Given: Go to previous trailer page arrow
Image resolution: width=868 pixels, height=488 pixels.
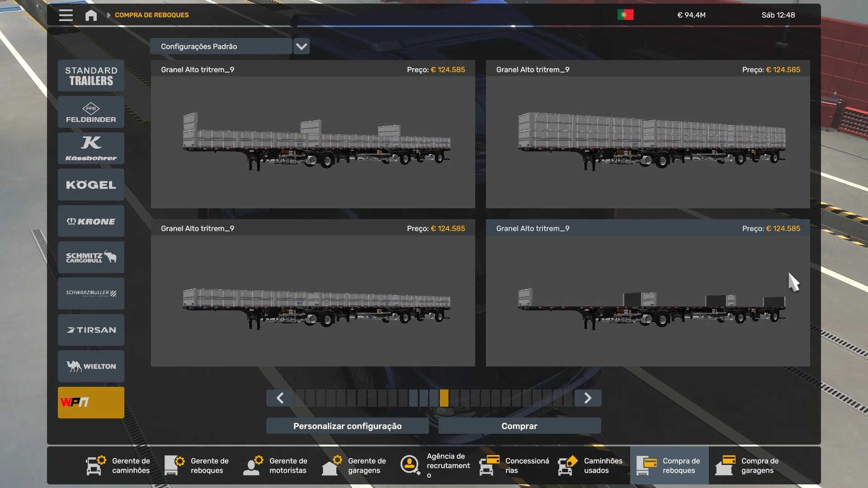Looking at the screenshot, I should pyautogui.click(x=280, y=398).
